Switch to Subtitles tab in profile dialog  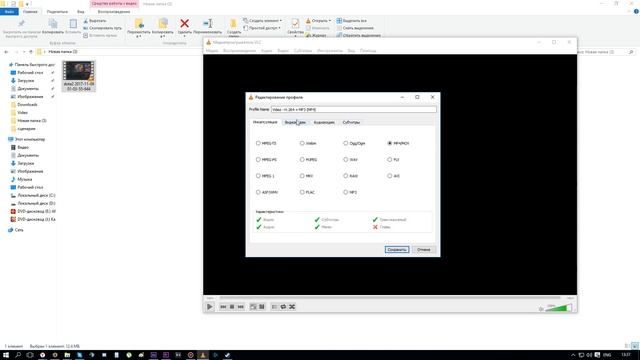pyautogui.click(x=351, y=122)
